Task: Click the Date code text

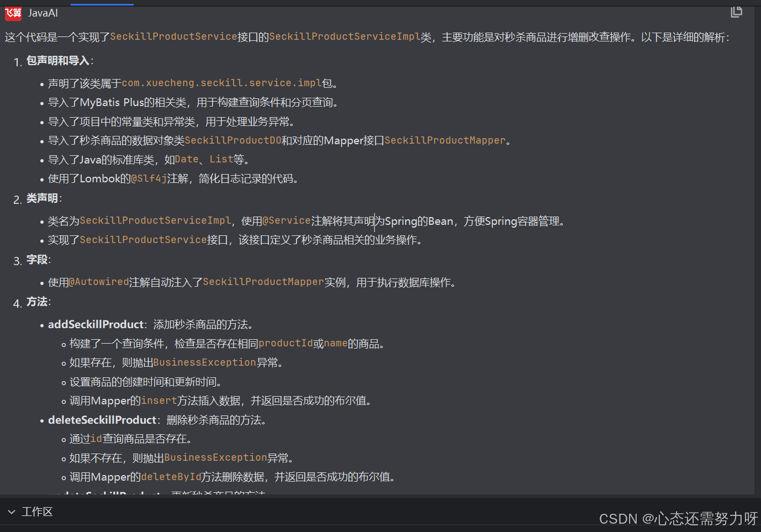Action: [x=187, y=159]
